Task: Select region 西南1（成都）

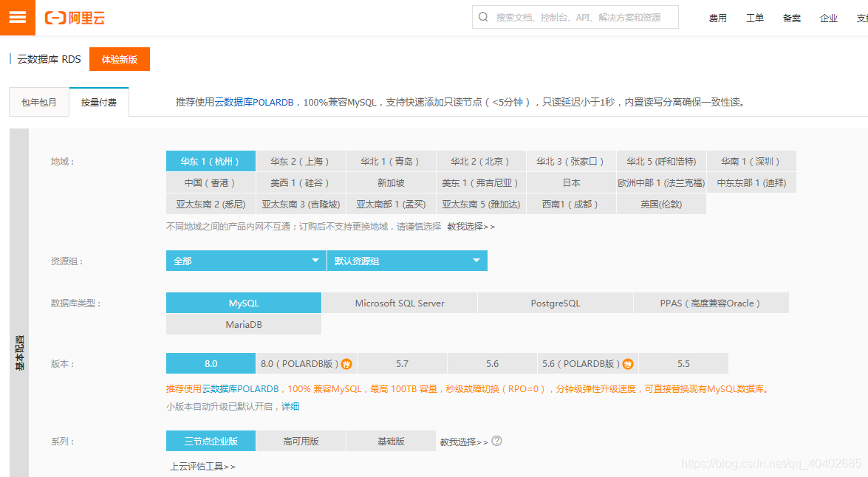Action: tap(571, 205)
